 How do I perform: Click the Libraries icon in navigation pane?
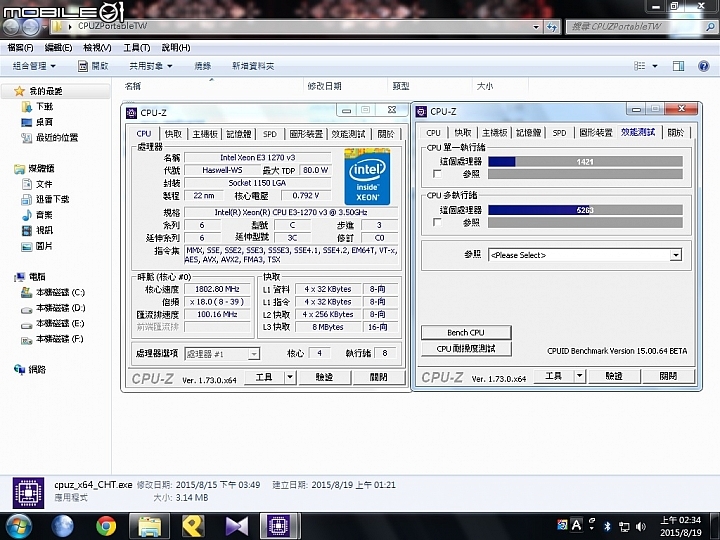coord(19,169)
